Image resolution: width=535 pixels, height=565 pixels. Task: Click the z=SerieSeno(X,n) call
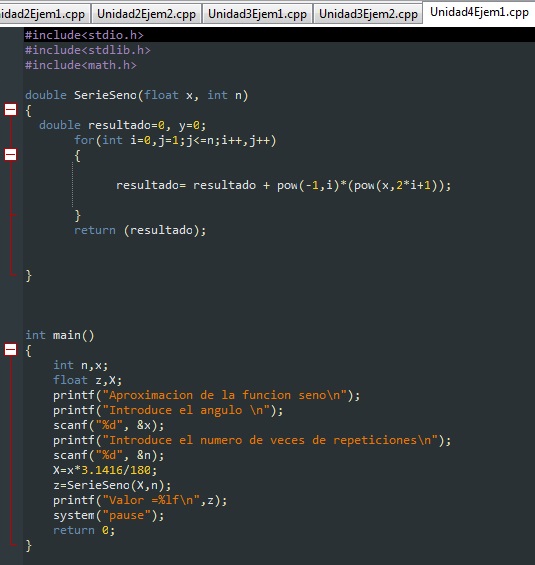tap(112, 485)
